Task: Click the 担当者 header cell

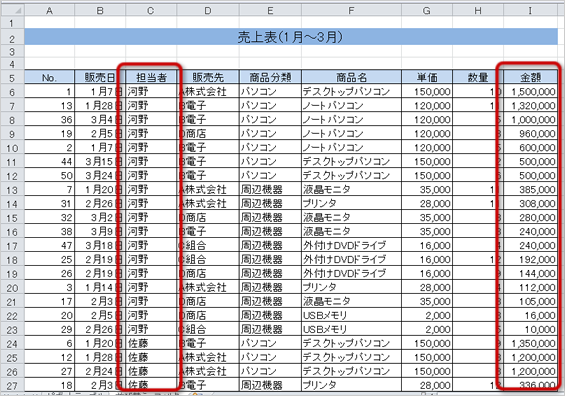Action: (151, 77)
